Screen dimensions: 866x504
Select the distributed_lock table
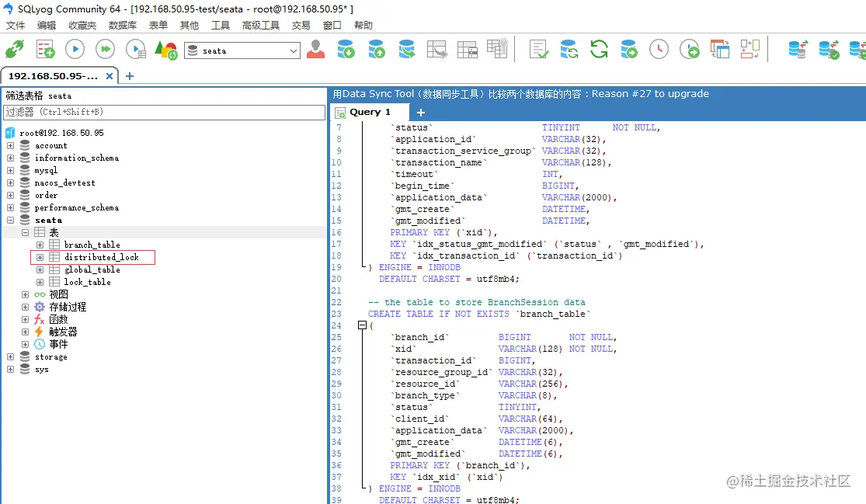102,257
